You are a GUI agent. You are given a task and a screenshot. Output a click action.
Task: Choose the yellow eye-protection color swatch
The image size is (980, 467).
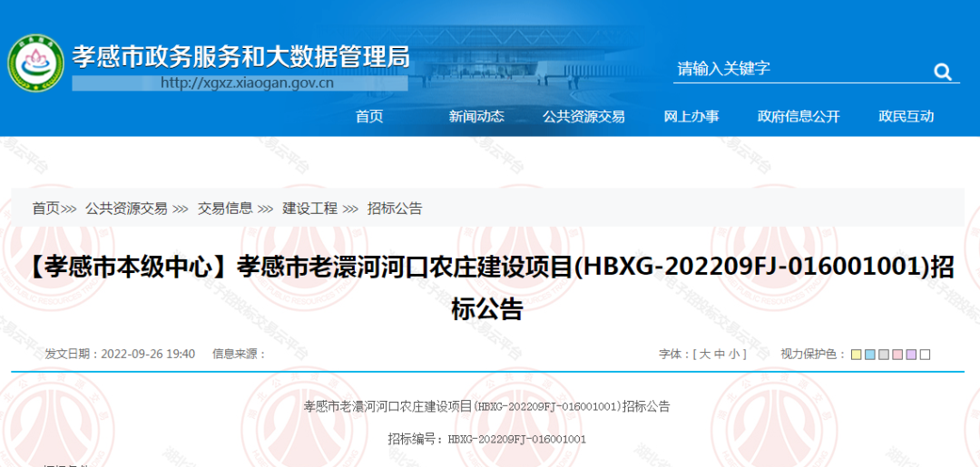click(856, 355)
